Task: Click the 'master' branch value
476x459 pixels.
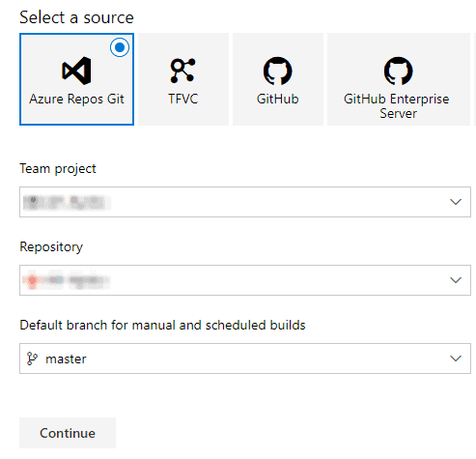Action: pyautogui.click(x=66, y=359)
